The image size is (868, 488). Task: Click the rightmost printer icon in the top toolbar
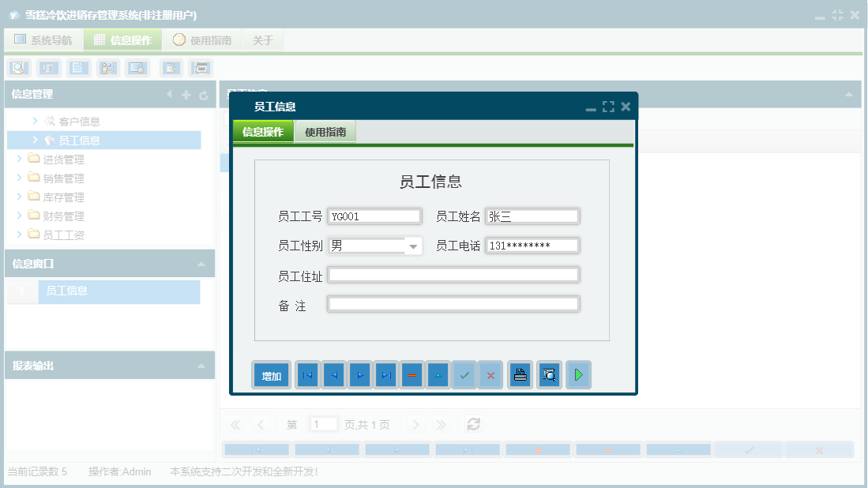pos(200,68)
